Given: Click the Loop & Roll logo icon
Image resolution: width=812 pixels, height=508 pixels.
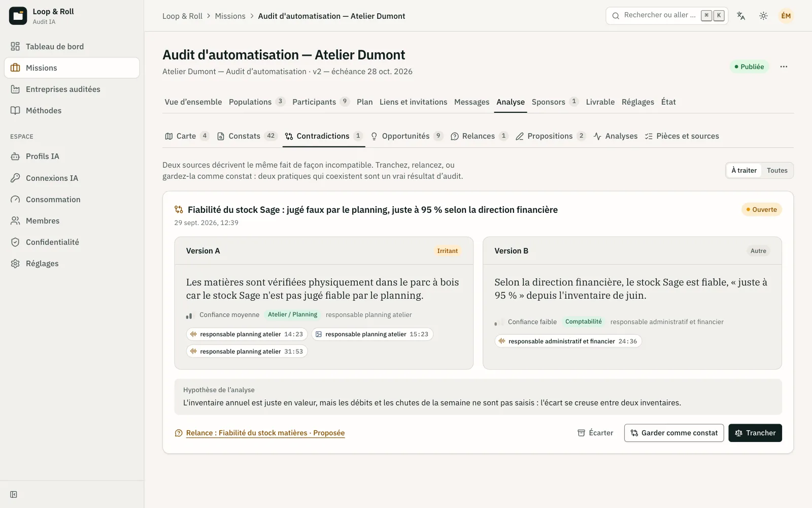Looking at the screenshot, I should coord(18,16).
